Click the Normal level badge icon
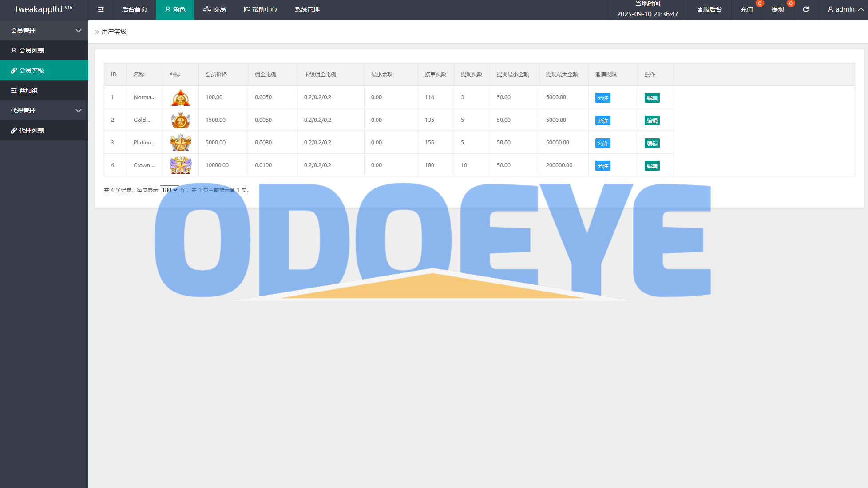 pyautogui.click(x=181, y=97)
